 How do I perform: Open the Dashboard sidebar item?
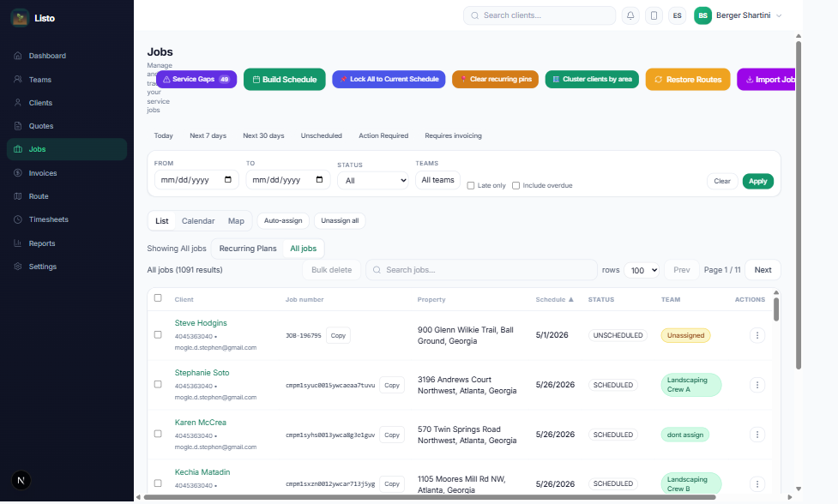67,56
